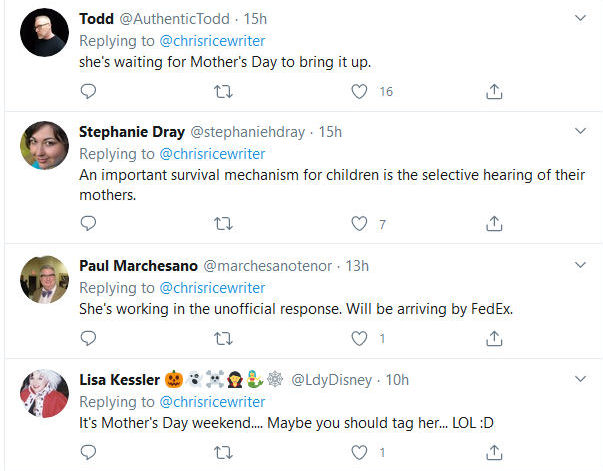Reply to Paul Marchesano's FedEx tweet
The image size is (603, 471).
88,338
